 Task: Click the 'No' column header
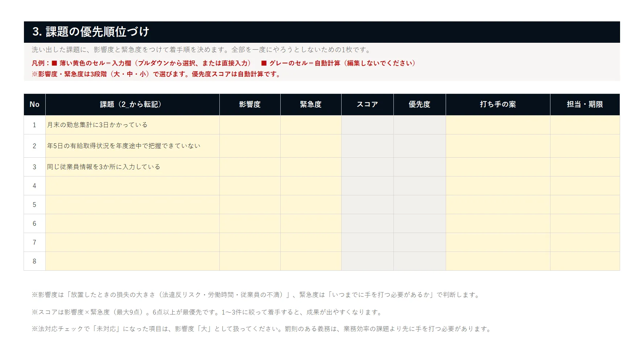pos(34,104)
